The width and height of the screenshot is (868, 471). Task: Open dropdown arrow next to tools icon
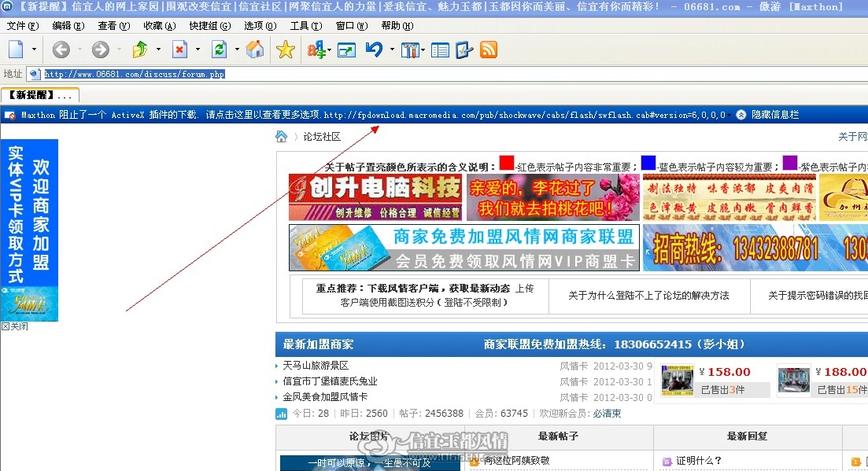point(423,50)
